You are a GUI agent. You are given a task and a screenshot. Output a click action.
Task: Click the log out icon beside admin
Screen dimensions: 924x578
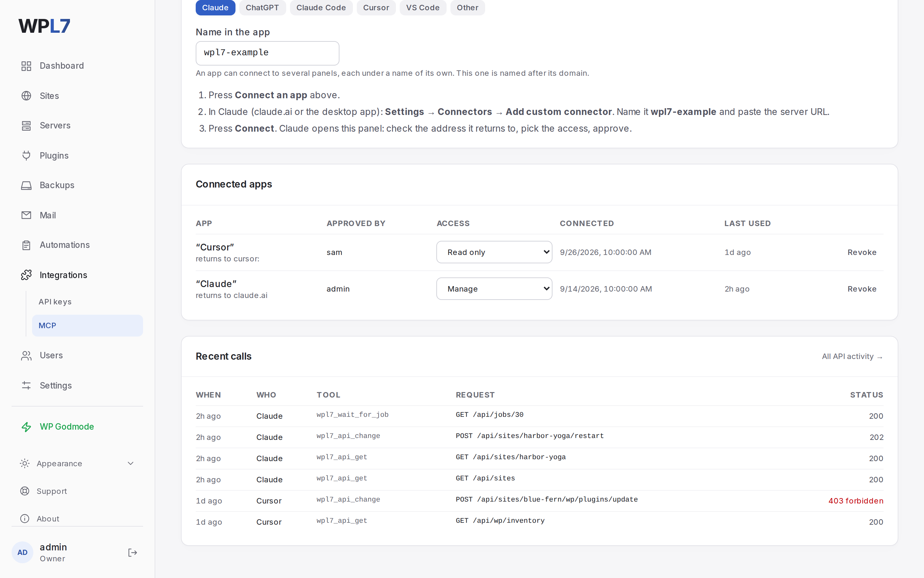[133, 552]
